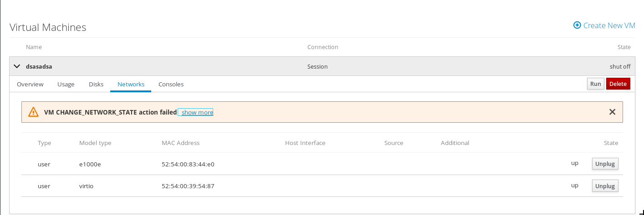This screenshot has width=644, height=215.
Task: Switch to the Consoles tab
Action: pos(171,84)
